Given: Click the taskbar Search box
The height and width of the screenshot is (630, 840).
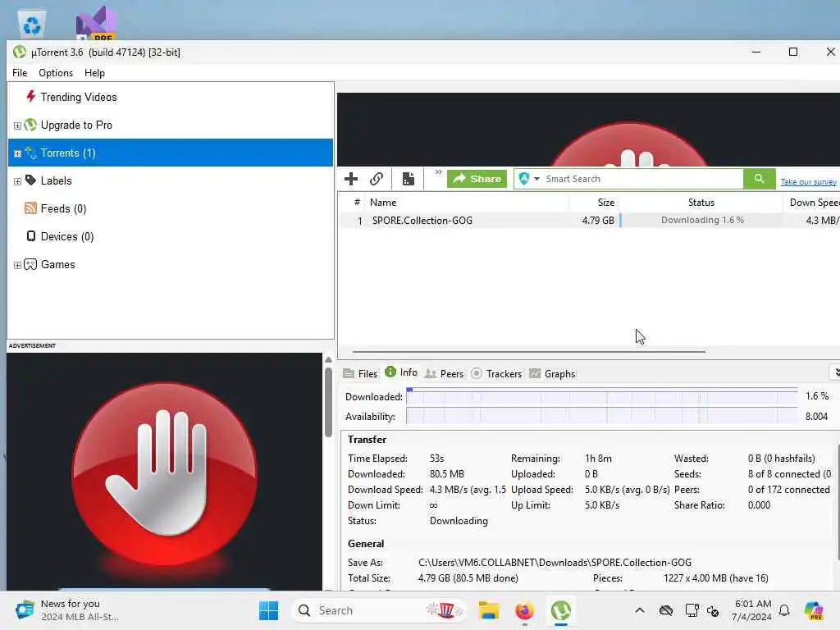Looking at the screenshot, I should click(x=378, y=610).
